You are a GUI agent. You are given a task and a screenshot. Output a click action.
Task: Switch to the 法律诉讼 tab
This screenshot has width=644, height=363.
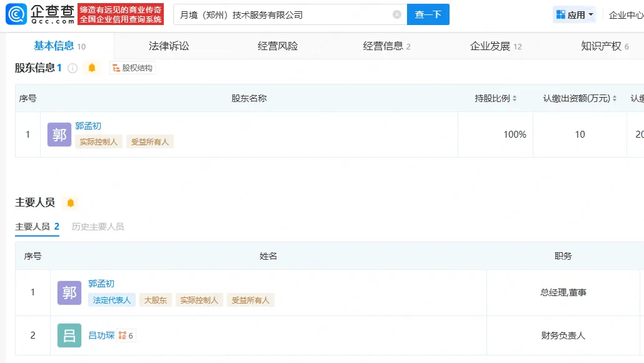(x=169, y=46)
